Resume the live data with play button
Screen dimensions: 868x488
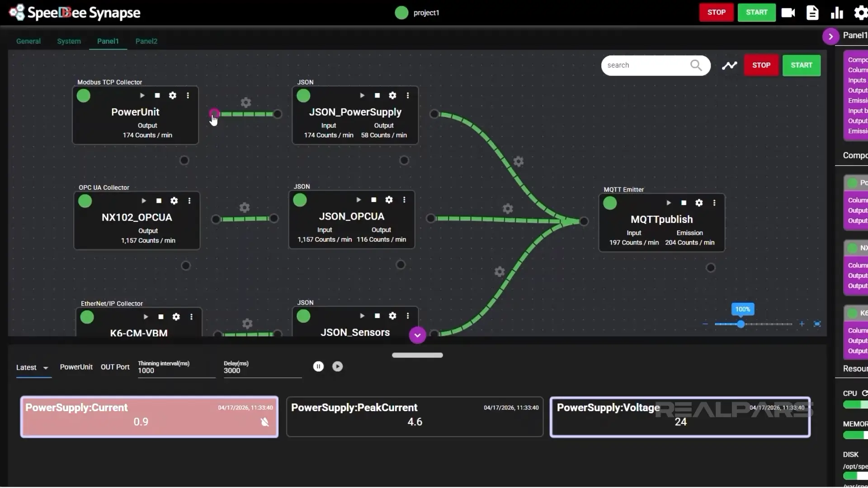click(338, 366)
